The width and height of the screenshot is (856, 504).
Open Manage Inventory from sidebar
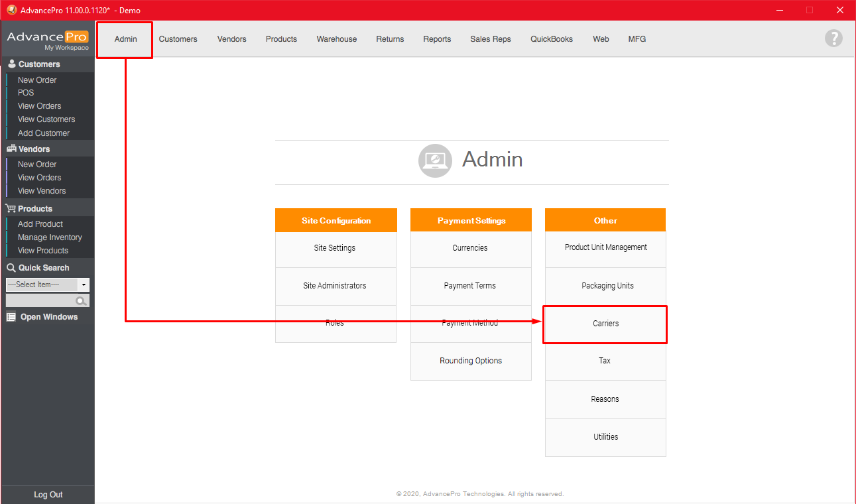click(x=50, y=237)
